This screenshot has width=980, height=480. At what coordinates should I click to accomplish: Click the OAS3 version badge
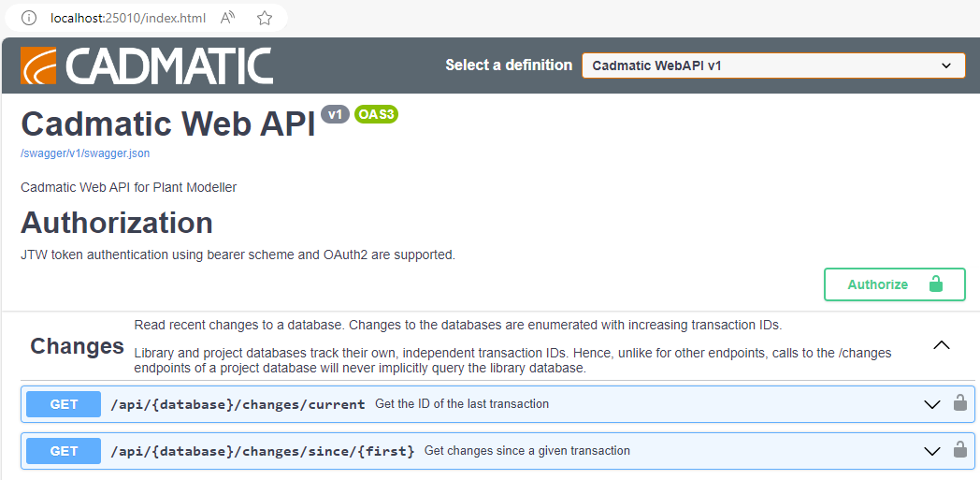click(376, 114)
